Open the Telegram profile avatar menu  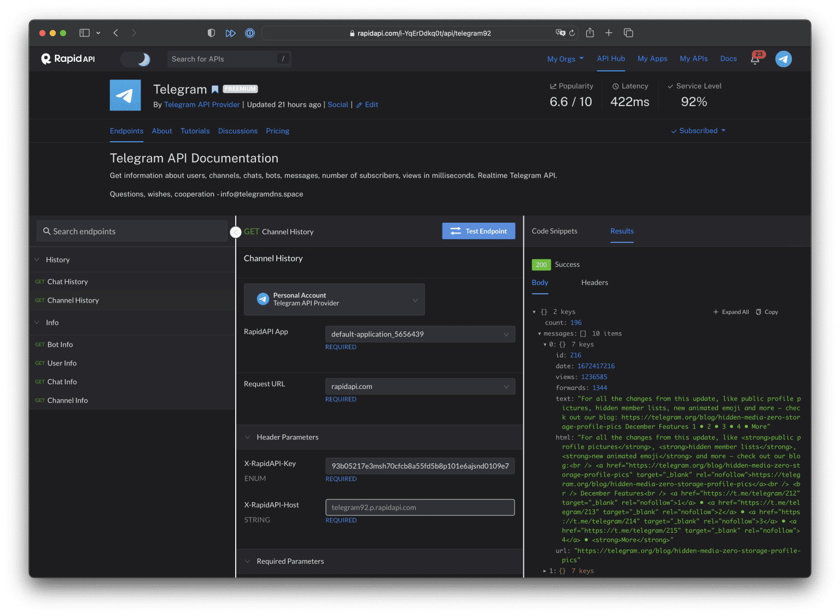click(783, 59)
